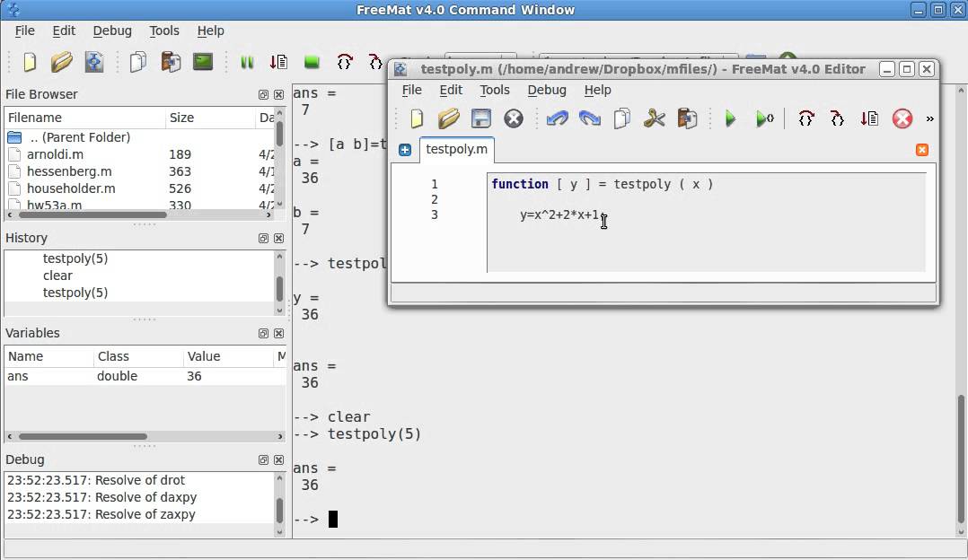Screen dimensions: 968x560
Task: Click Copy icon in Command Window toolbar
Action: click(138, 62)
